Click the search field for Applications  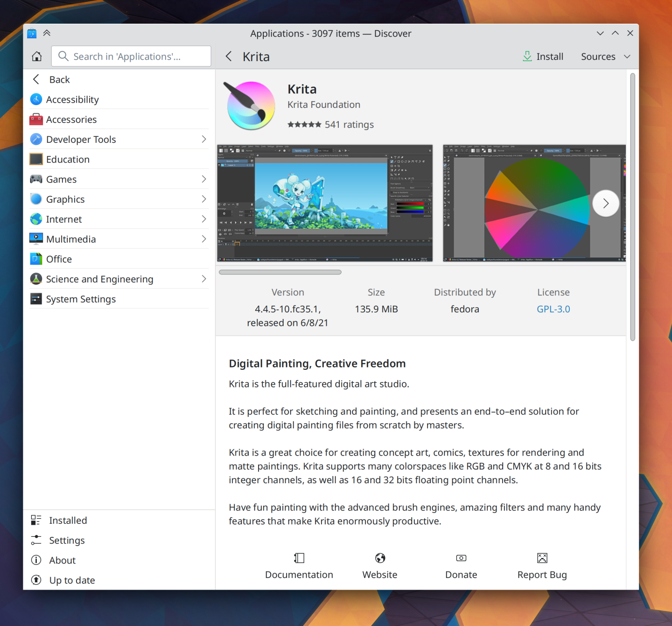pyautogui.click(x=132, y=56)
